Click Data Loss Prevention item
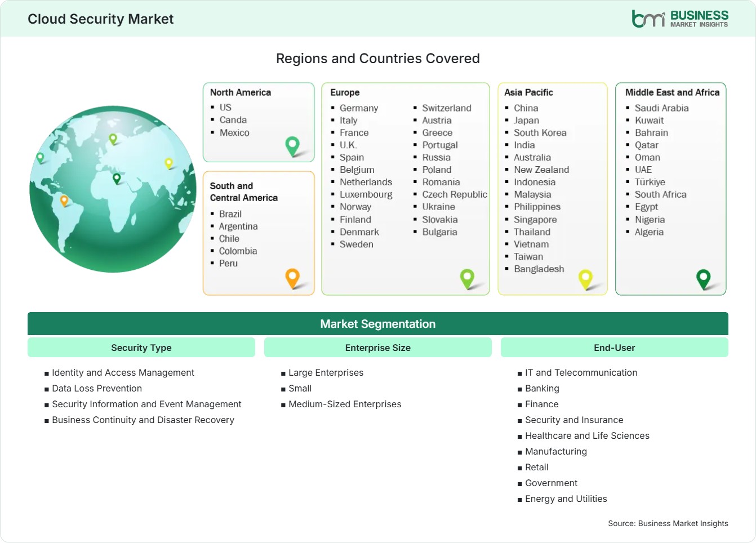Viewport: 756px width, 543px height. (97, 389)
